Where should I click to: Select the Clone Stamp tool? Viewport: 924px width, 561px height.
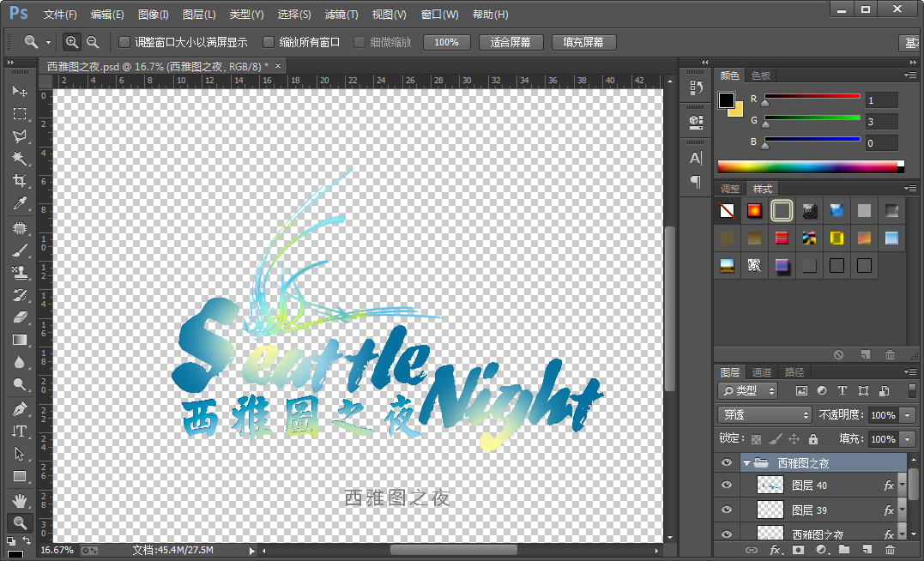pyautogui.click(x=20, y=272)
